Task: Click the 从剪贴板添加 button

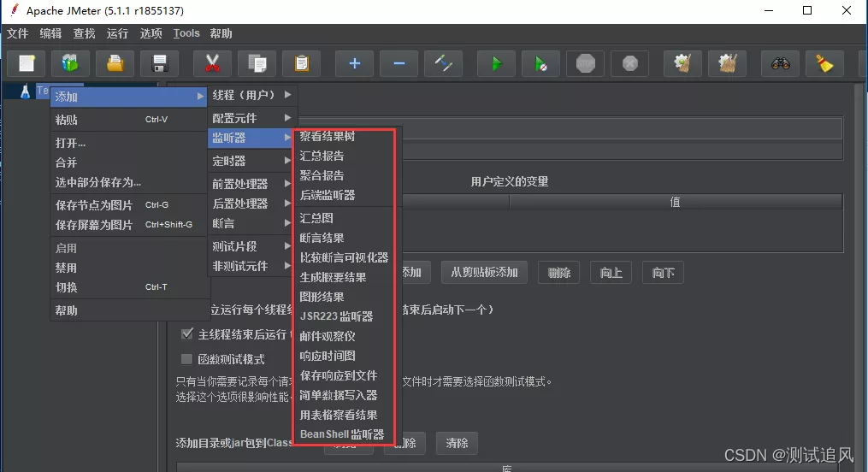Action: coord(484,272)
